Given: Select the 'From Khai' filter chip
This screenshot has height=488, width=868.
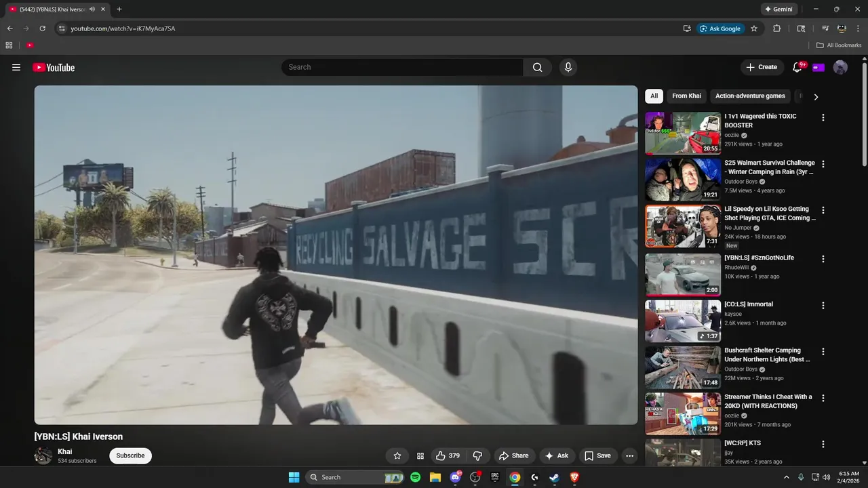Looking at the screenshot, I should (686, 96).
